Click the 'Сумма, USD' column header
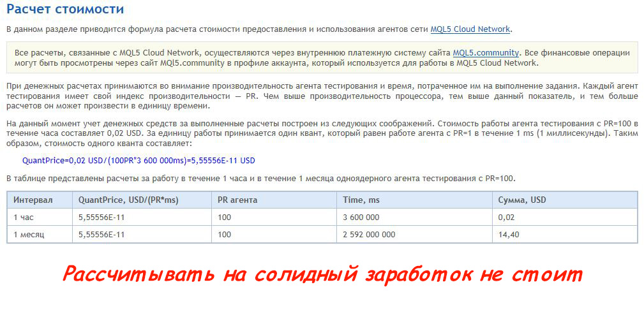This screenshot has height=310, width=644. click(565, 200)
